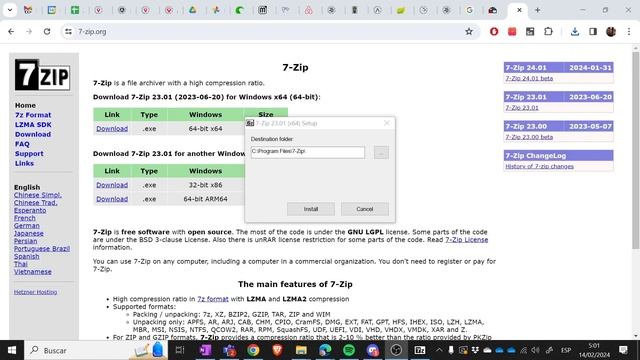Open the Hetzner Hosting link

36,292
